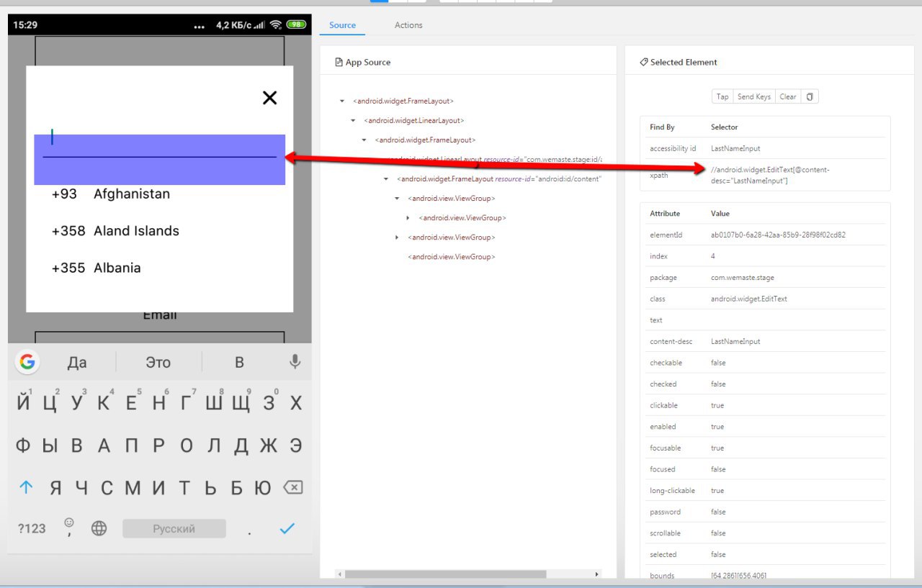922x588 pixels.
Task: Tap the globe language switch key
Action: pos(99,528)
